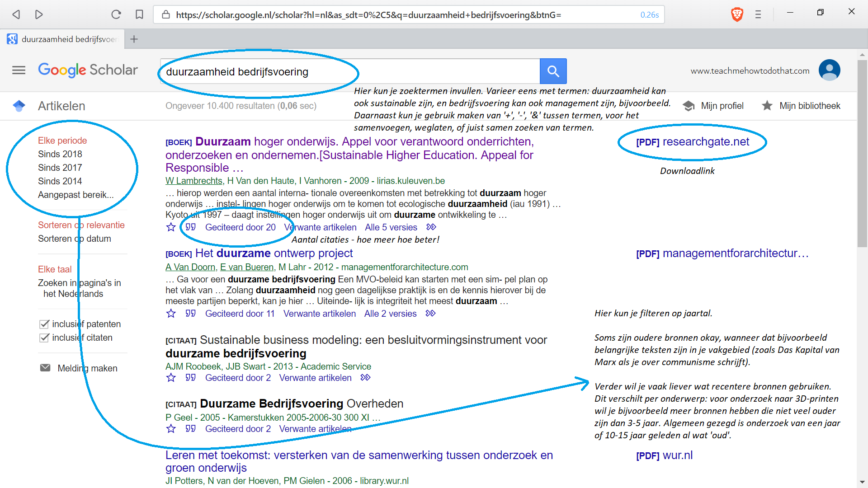Open Mijn bibliotheek
Screen dimensions: 868x488
tap(810, 106)
